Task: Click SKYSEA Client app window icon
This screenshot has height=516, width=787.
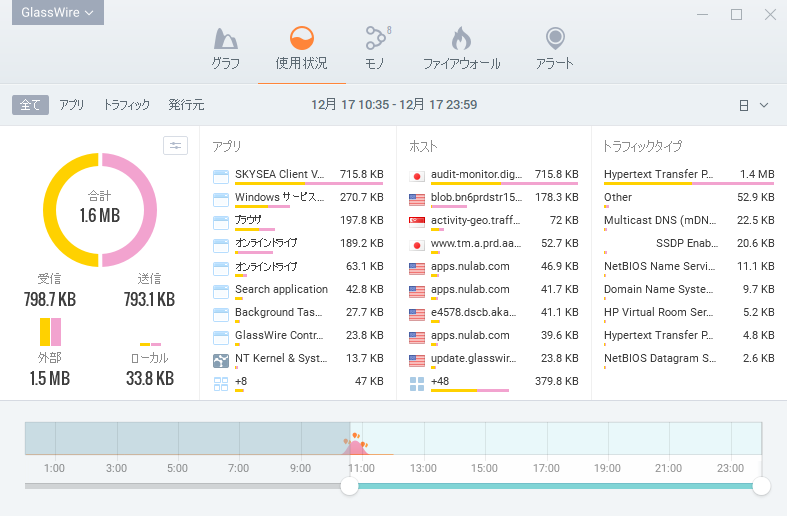Action: pos(221,176)
